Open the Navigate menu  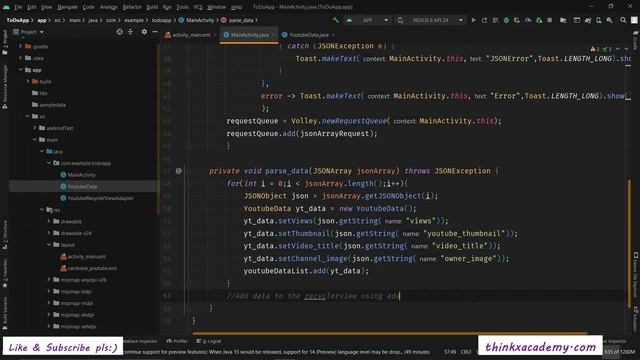click(67, 7)
